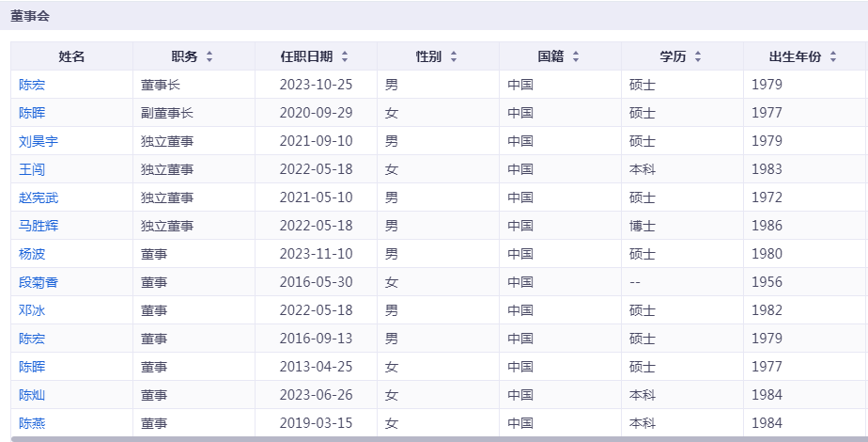Open independent director 赵宪武's link

[x=39, y=197]
